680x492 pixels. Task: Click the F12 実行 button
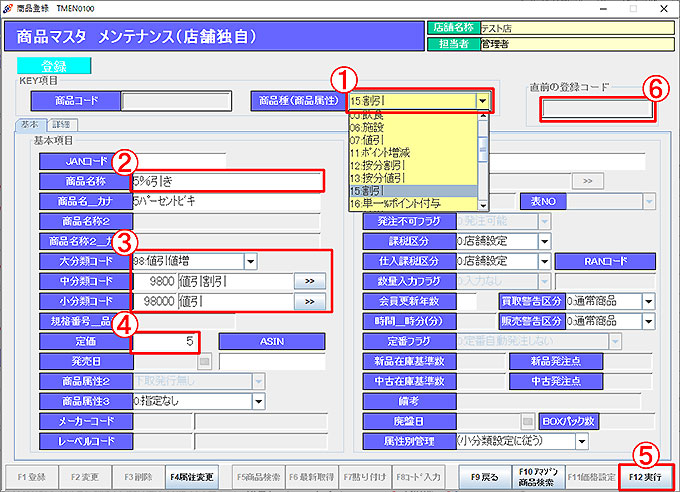tap(646, 477)
